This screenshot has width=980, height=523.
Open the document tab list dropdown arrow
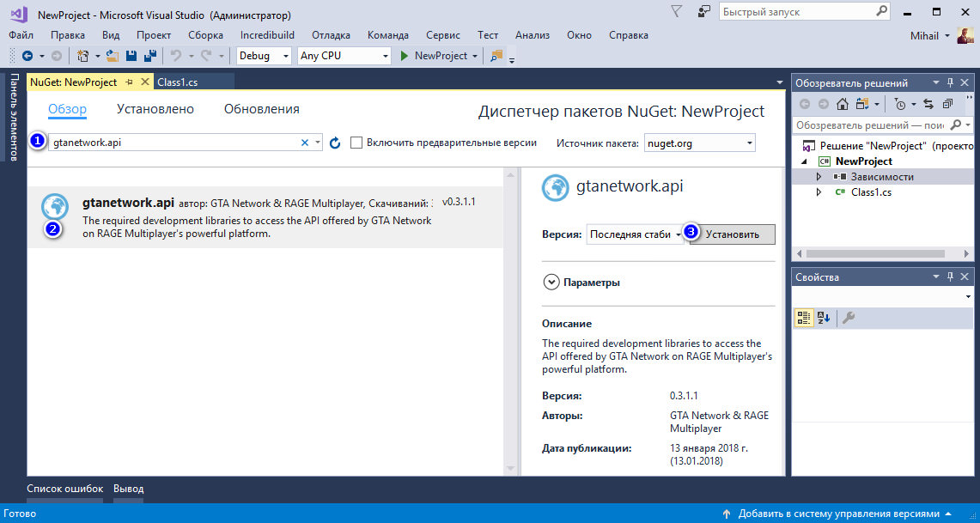click(x=779, y=82)
